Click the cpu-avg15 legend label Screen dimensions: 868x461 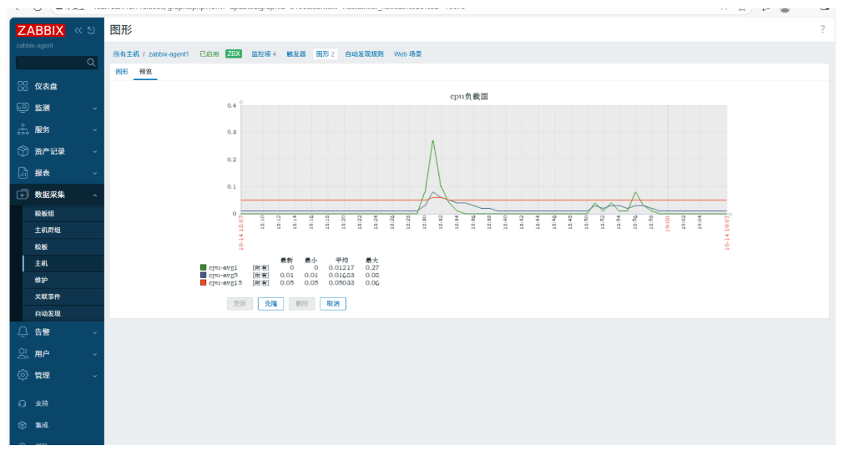click(x=225, y=282)
